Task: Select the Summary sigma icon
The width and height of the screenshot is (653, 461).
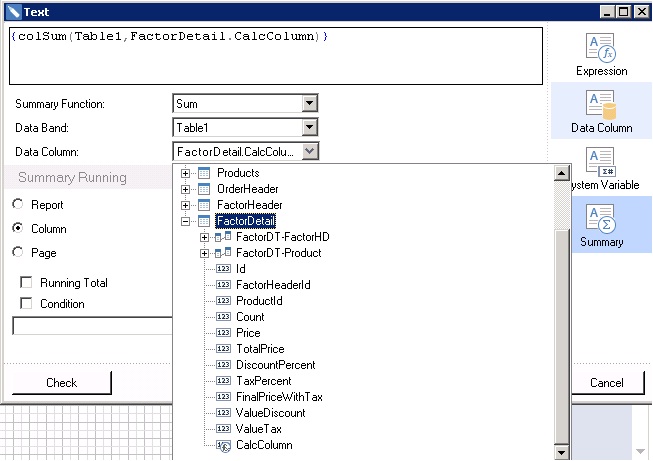Action: (x=601, y=218)
